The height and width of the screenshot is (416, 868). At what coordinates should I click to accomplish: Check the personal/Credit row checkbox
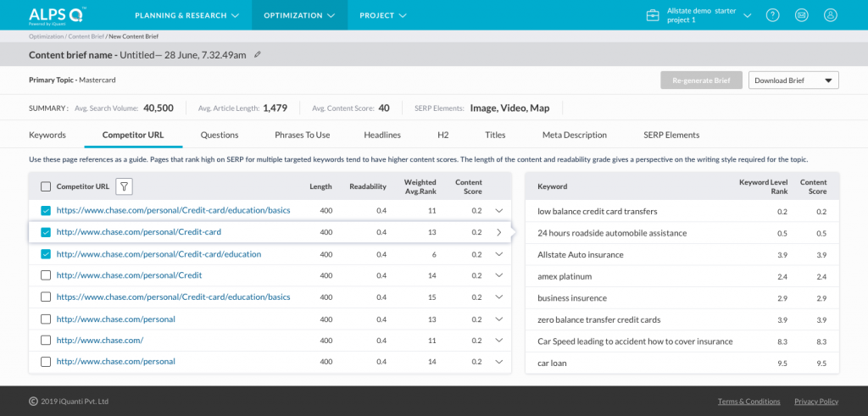tap(46, 275)
